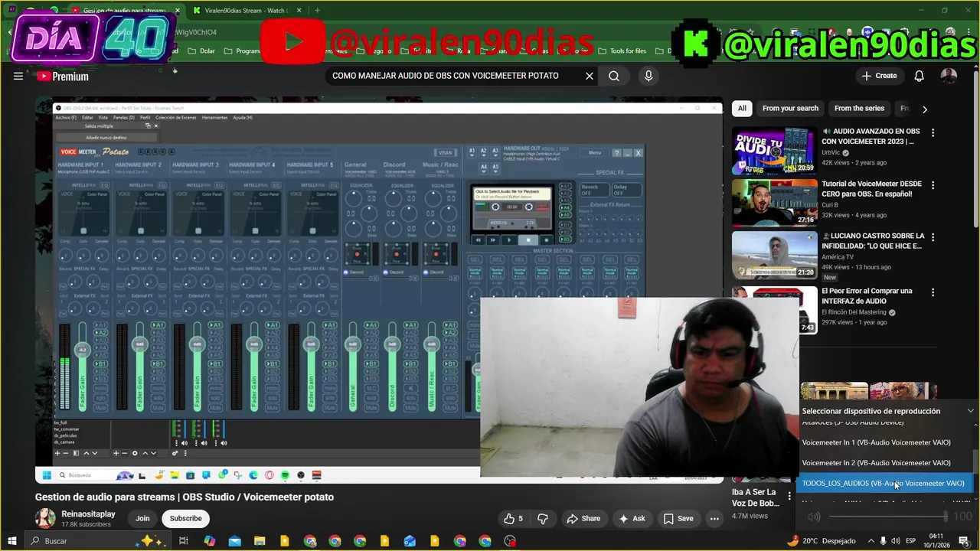Open options for Tutorial de VoiceMeeter video
The width and height of the screenshot is (980, 551).
[933, 185]
